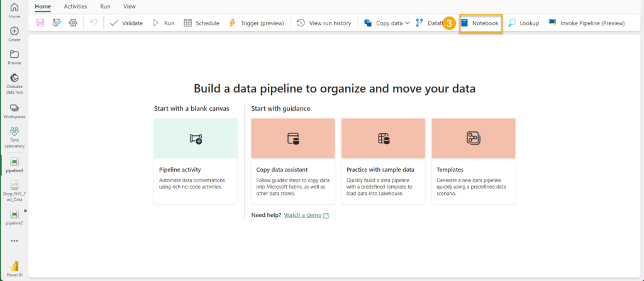Go to Home in sidebar
644x281 pixels.
click(x=14, y=11)
